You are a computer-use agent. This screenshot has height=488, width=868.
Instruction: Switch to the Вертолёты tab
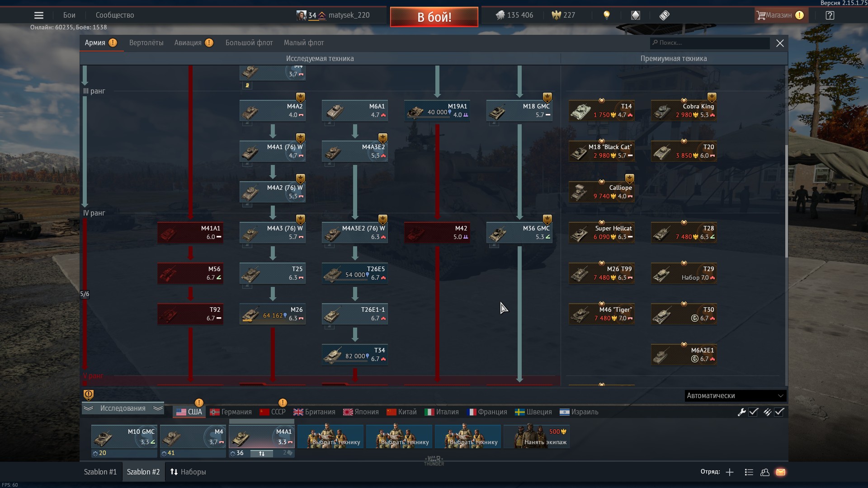click(x=146, y=43)
